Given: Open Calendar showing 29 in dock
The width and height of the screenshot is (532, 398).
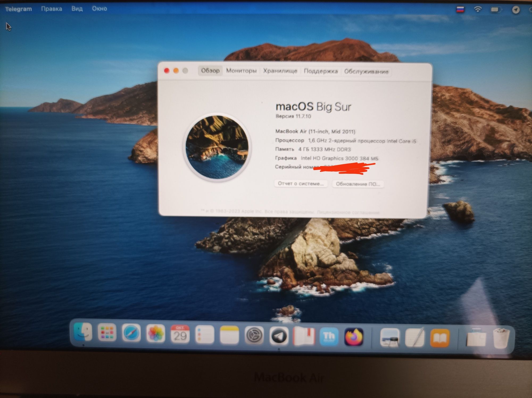Looking at the screenshot, I should (180, 334).
